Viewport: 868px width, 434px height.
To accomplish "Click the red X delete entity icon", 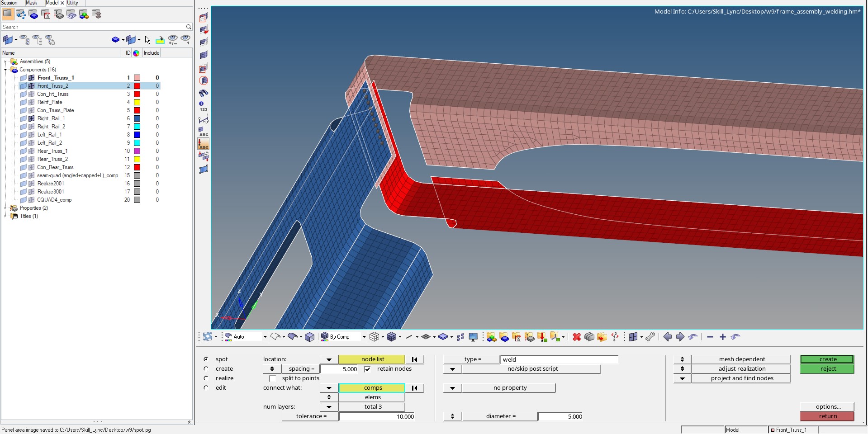I will click(x=576, y=337).
